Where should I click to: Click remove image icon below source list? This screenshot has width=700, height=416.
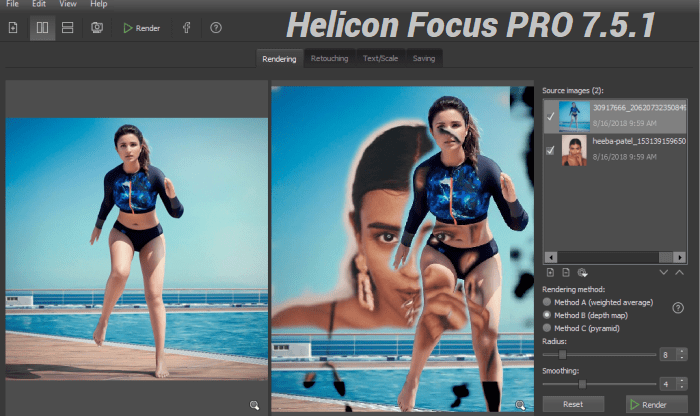click(x=566, y=272)
